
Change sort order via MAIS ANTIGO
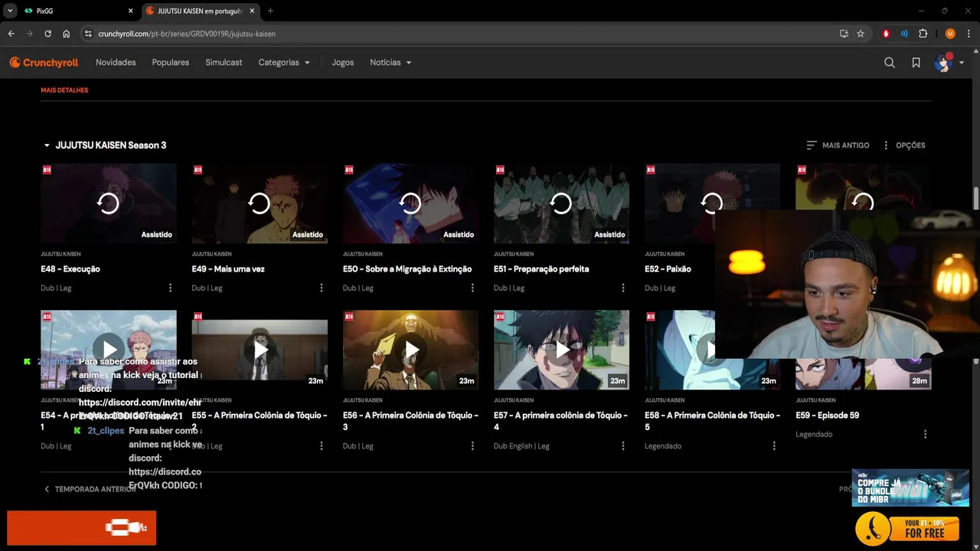point(838,145)
